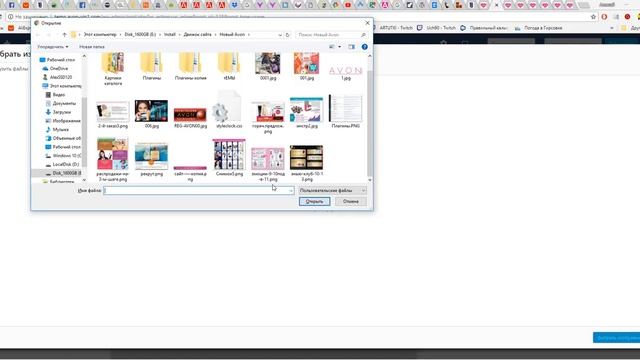
Task: Change the file view layout icon
Action: point(332,47)
